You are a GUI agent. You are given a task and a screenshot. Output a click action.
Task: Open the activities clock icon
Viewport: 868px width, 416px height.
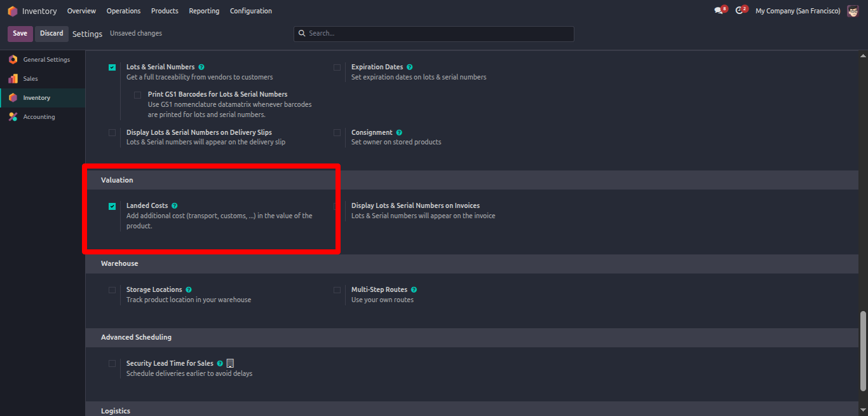click(739, 11)
